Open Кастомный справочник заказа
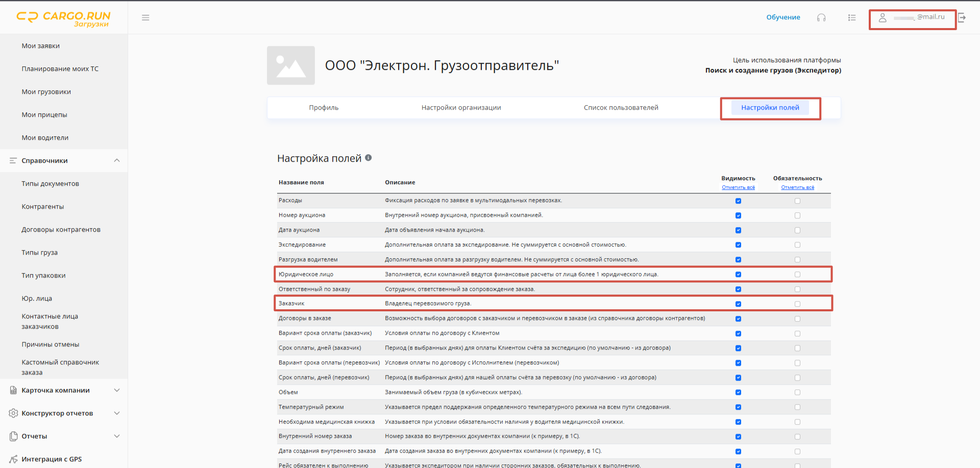980x468 pixels. 60,367
